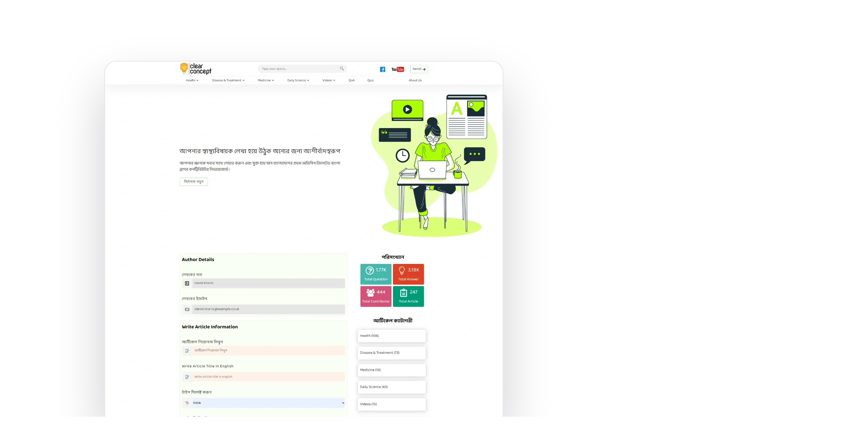Click the Daniel Morris author name field

(268, 283)
